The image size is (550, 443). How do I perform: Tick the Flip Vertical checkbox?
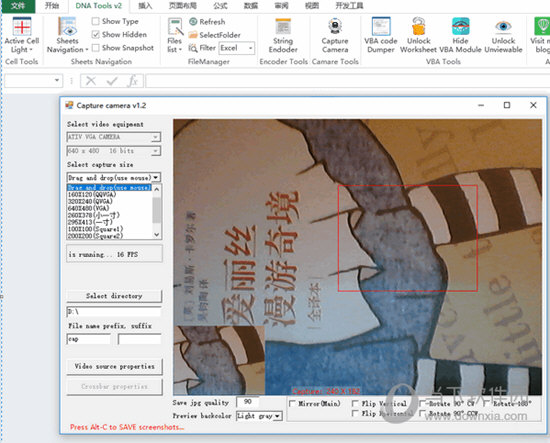[x=355, y=404]
